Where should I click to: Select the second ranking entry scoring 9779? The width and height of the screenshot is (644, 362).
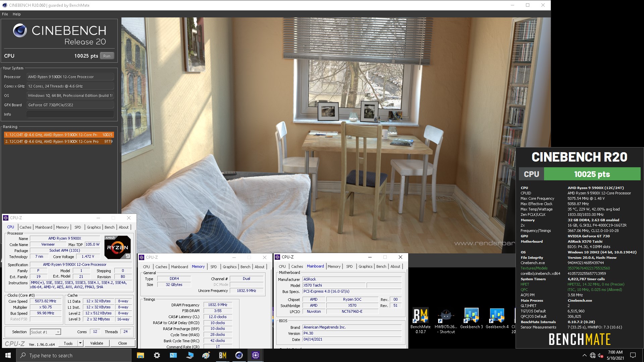tap(59, 141)
